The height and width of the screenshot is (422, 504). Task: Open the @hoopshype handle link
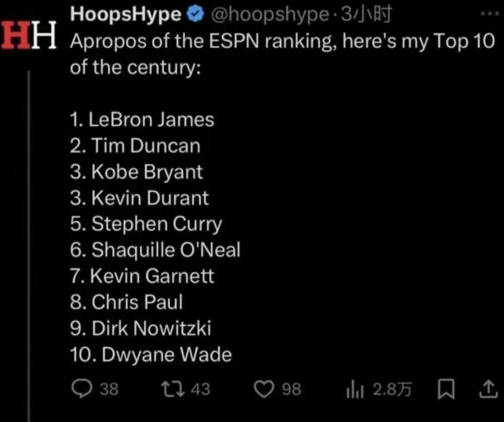(x=267, y=16)
